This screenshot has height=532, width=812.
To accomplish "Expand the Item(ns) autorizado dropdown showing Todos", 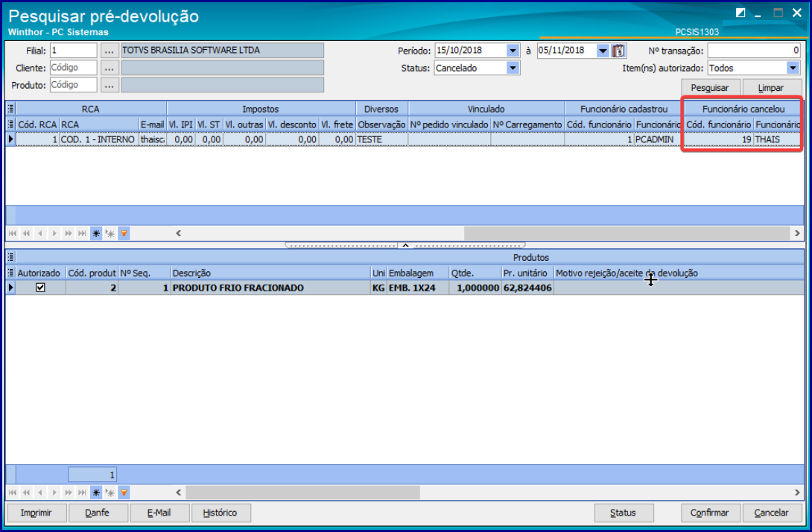I will [793, 68].
